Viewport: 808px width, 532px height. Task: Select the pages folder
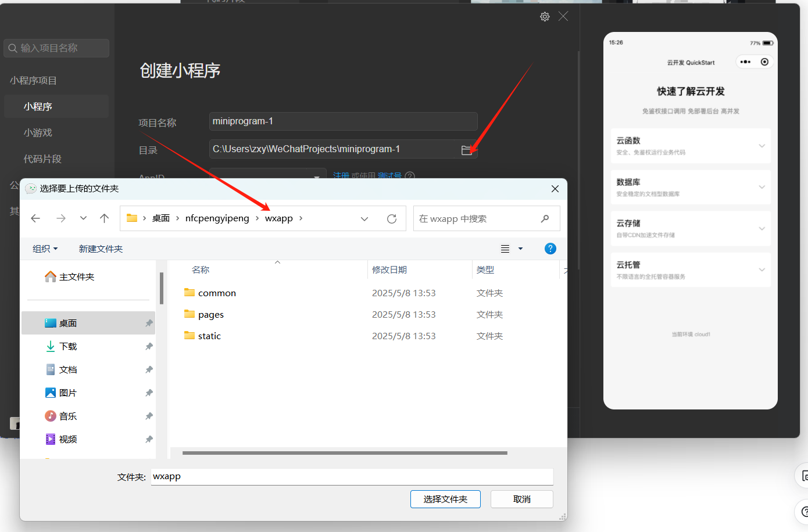pyautogui.click(x=210, y=315)
